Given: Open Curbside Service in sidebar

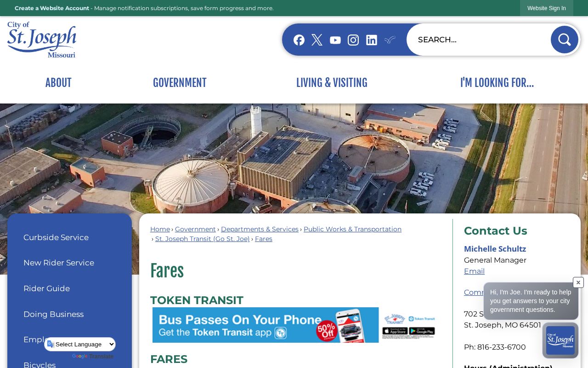Looking at the screenshot, I should 56,237.
